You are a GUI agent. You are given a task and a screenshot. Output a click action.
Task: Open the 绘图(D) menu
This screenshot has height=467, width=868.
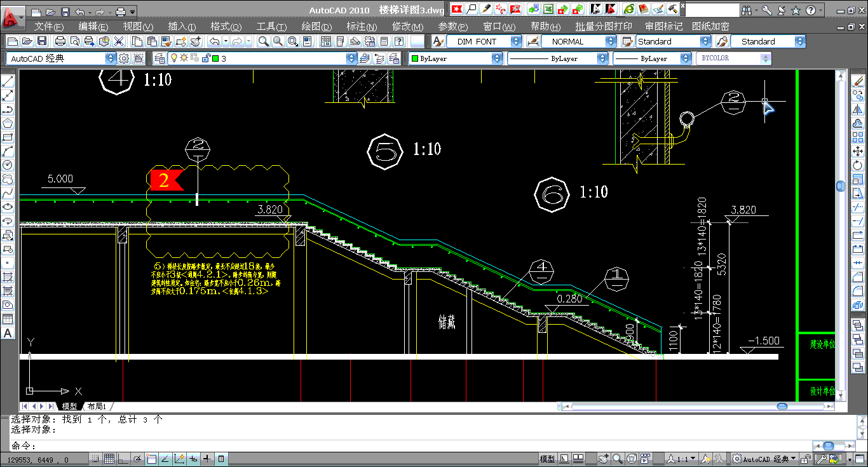(316, 27)
